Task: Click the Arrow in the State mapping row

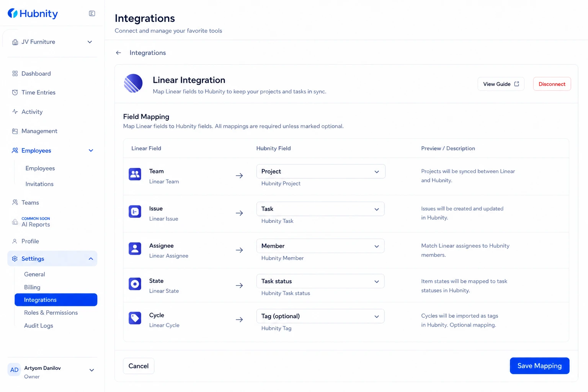Action: point(239,286)
